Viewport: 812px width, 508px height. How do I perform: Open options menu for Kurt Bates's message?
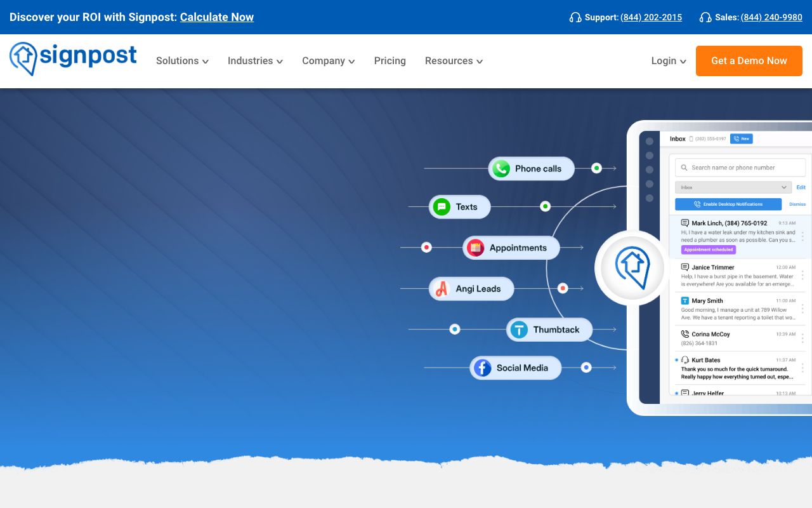802,368
